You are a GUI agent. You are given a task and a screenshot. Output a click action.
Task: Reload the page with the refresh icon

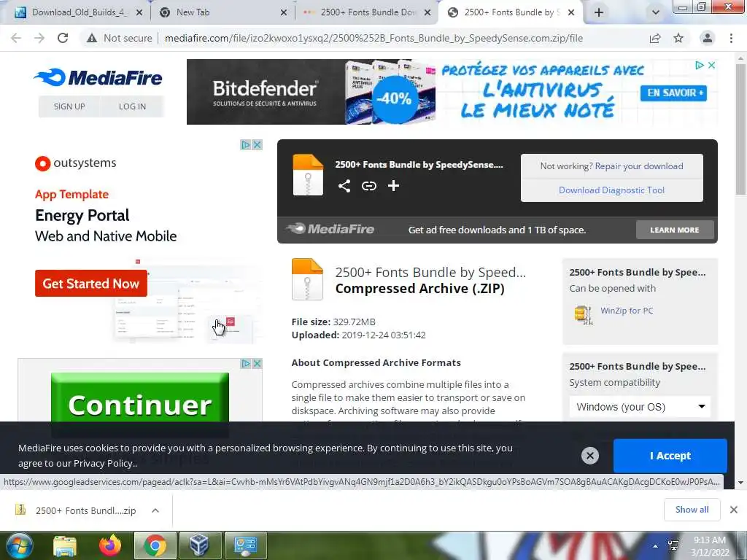coord(63,38)
